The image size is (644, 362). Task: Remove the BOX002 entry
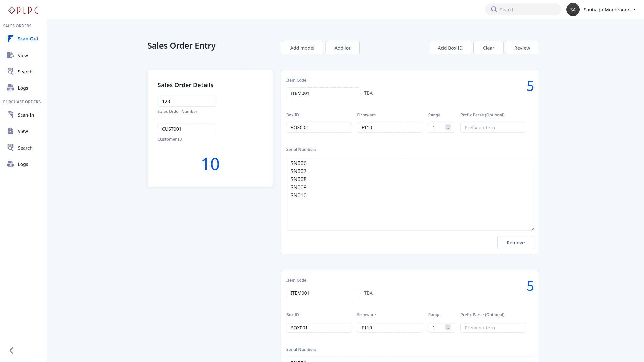coord(515,242)
